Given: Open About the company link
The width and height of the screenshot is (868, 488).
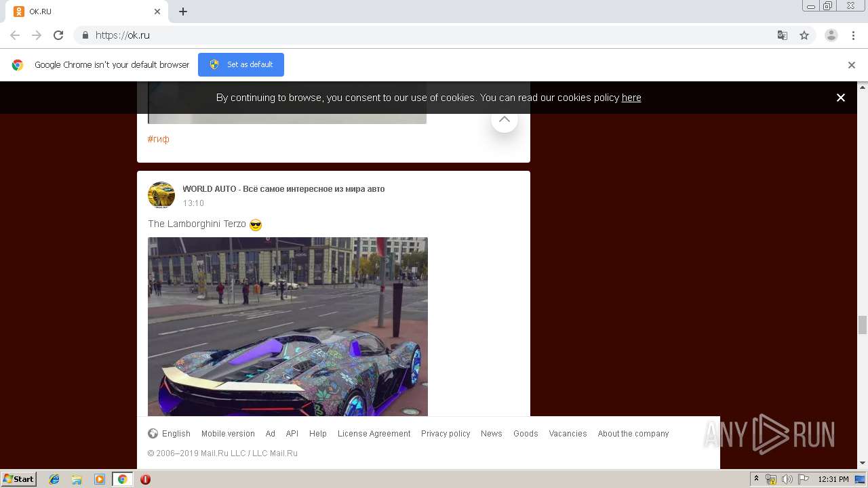Looking at the screenshot, I should (x=633, y=434).
